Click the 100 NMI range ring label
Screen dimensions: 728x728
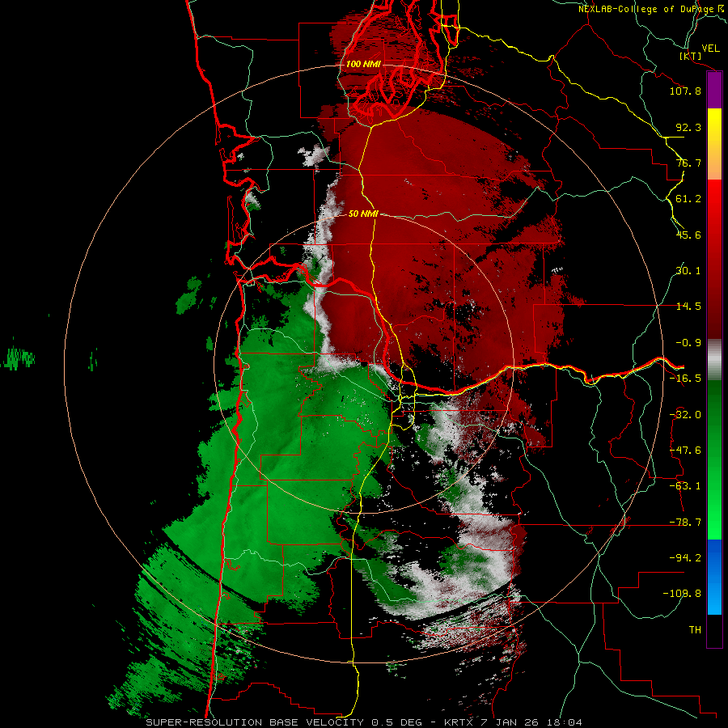[363, 64]
